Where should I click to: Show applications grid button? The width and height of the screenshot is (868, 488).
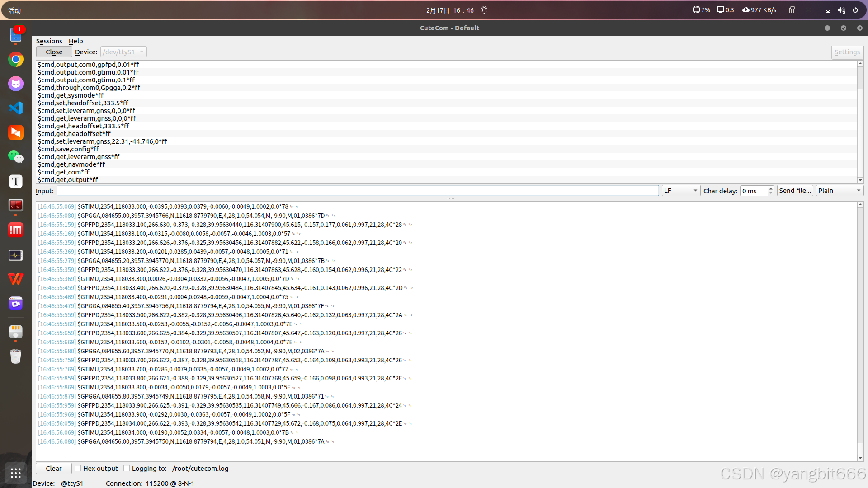tap(16, 473)
